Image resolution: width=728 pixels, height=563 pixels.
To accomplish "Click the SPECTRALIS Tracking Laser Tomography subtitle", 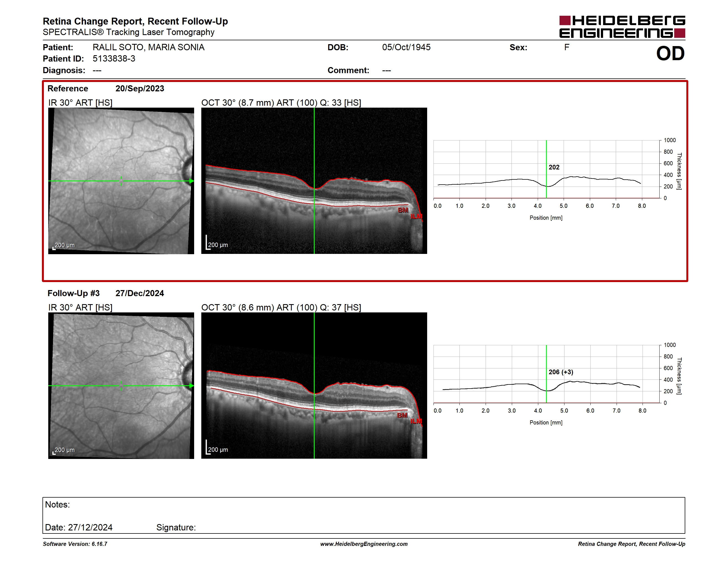I will pos(129,32).
